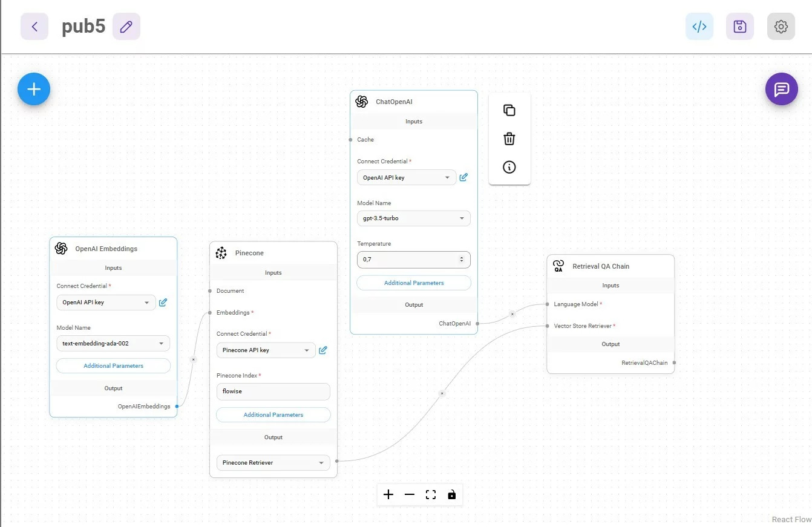The width and height of the screenshot is (812, 527).
Task: Open the API code dialog icon
Action: [699, 27]
